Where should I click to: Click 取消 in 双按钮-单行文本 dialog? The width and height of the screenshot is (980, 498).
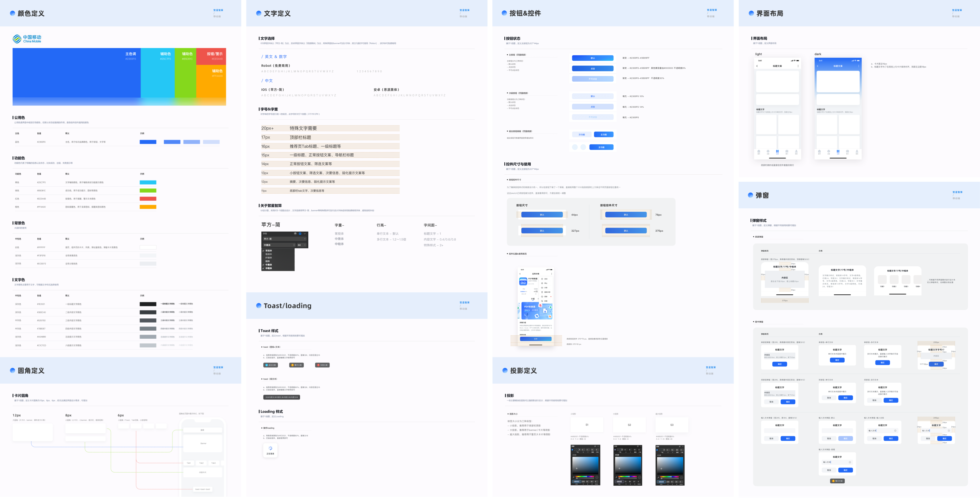point(829,398)
